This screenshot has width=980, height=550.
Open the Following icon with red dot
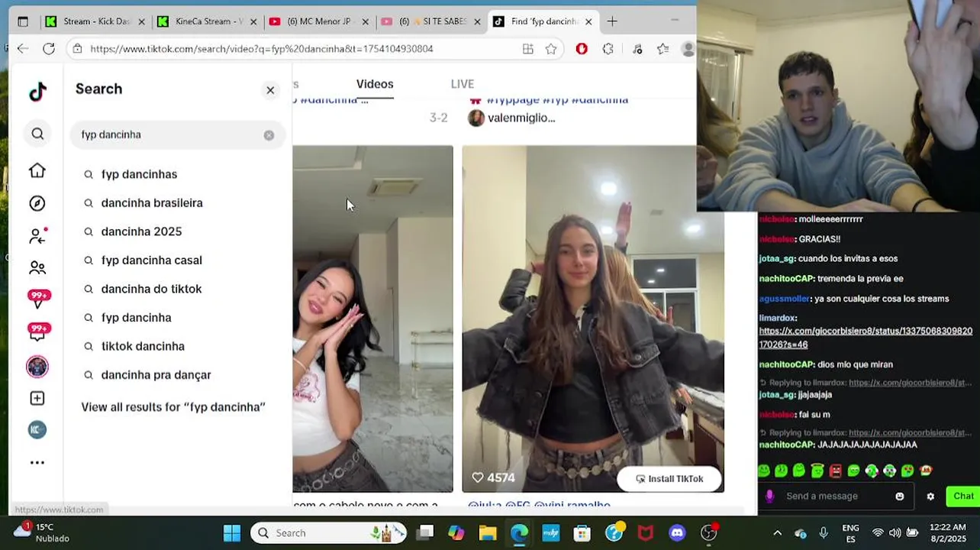pyautogui.click(x=37, y=235)
